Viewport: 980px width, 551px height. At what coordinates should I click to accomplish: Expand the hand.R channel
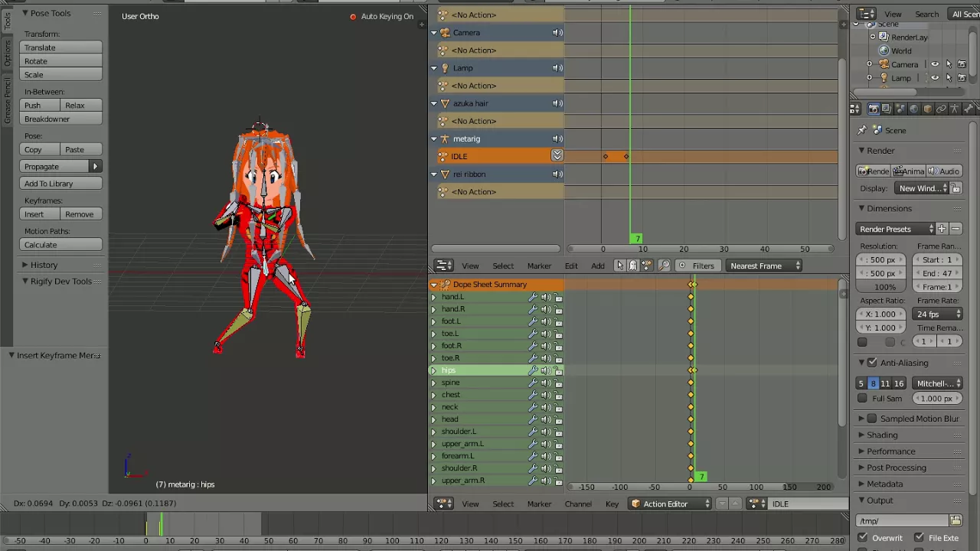[x=434, y=309]
